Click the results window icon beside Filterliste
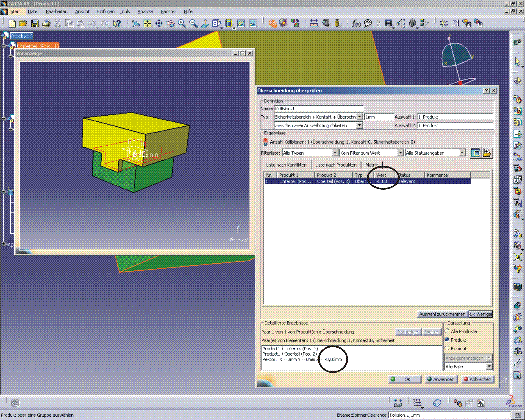This screenshot has width=525, height=420. pos(475,153)
